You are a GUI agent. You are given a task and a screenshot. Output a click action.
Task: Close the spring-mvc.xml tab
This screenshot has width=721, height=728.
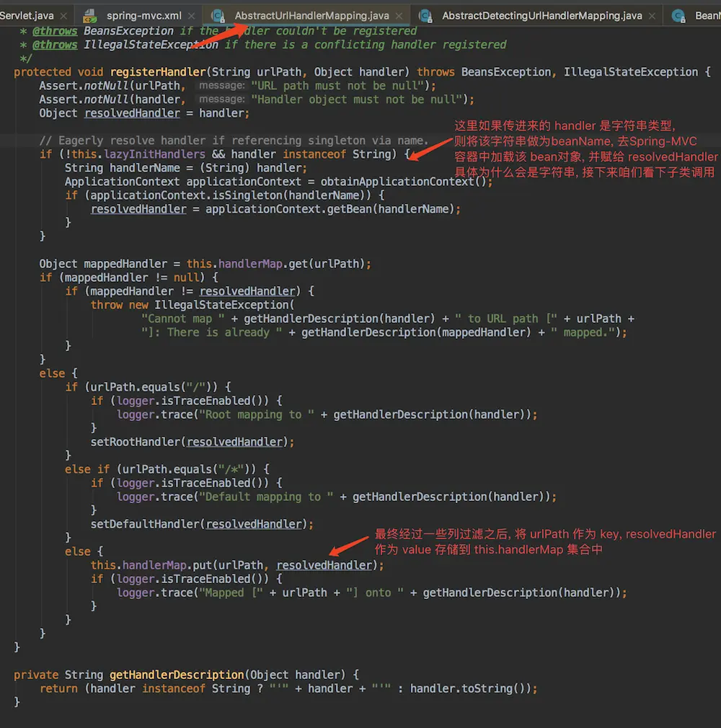193,15
